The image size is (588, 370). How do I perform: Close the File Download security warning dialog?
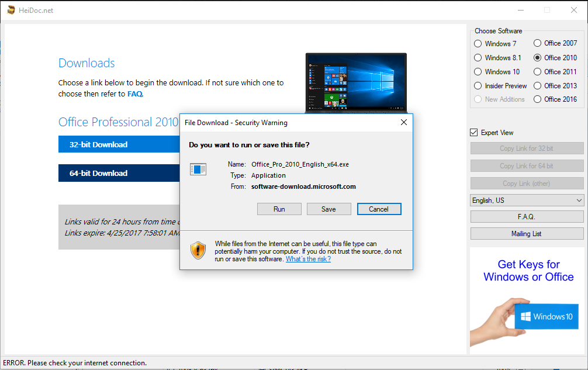(x=403, y=122)
